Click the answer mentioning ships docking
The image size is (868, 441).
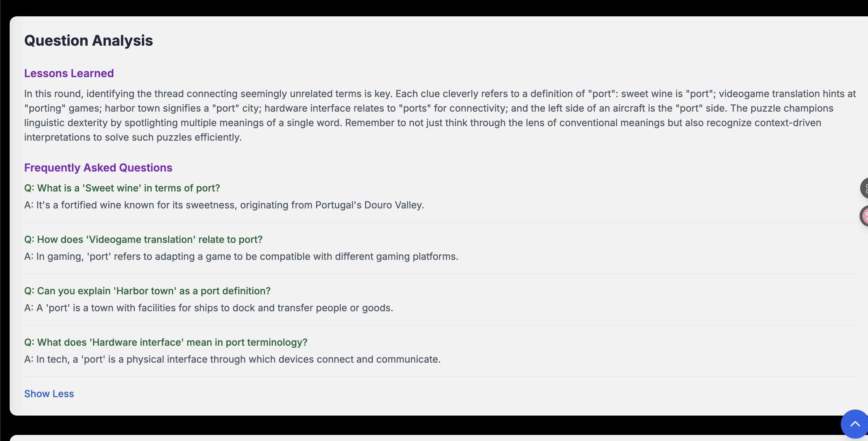[x=209, y=308]
